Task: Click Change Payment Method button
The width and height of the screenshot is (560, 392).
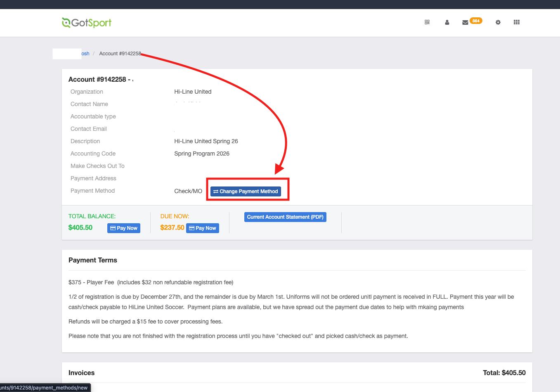Action: point(246,191)
